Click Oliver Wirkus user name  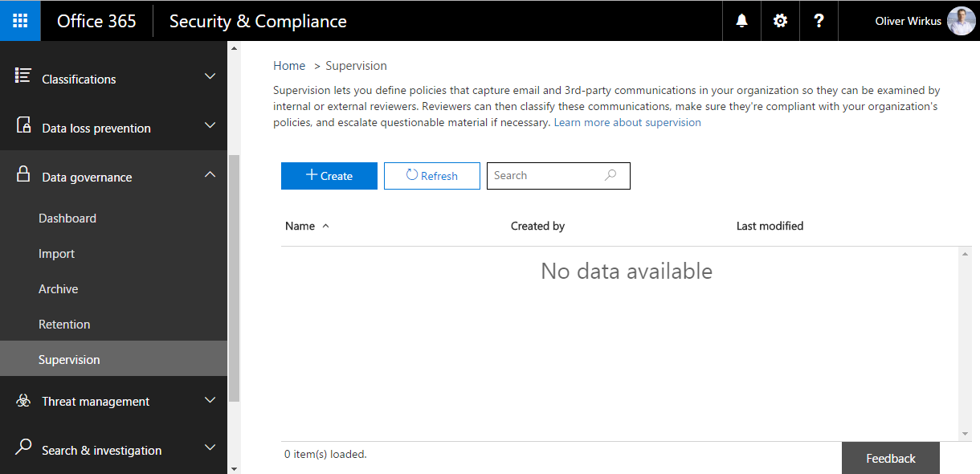908,21
